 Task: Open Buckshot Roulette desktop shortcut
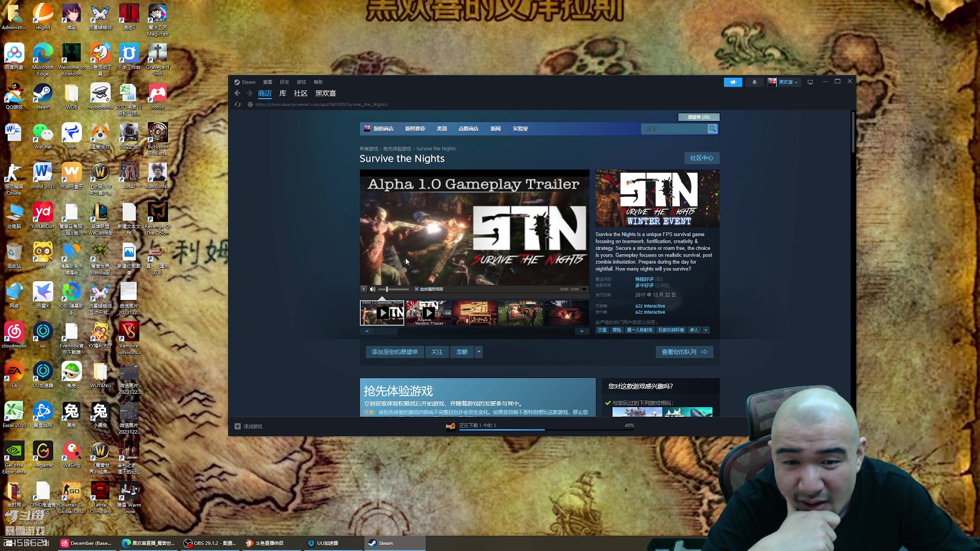[x=158, y=139]
